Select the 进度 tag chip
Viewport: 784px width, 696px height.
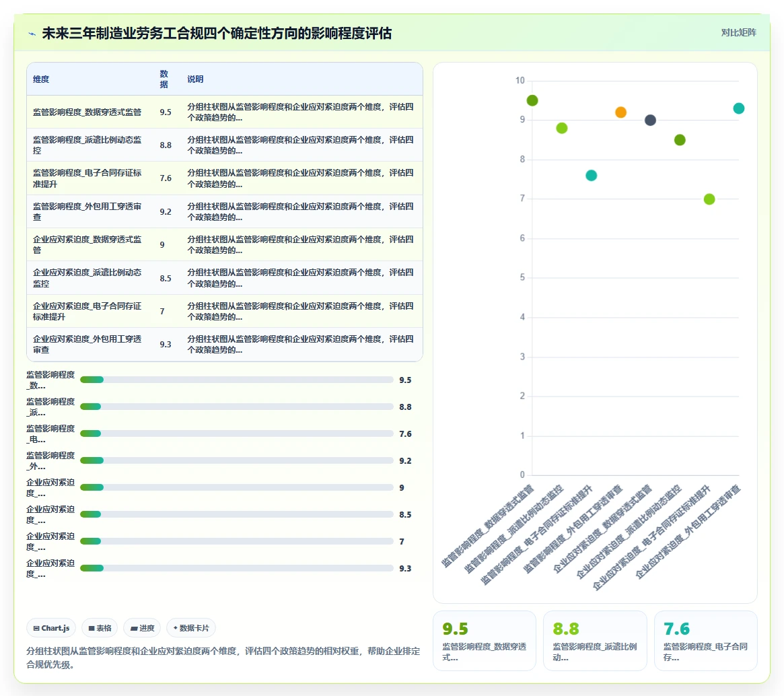point(142,628)
